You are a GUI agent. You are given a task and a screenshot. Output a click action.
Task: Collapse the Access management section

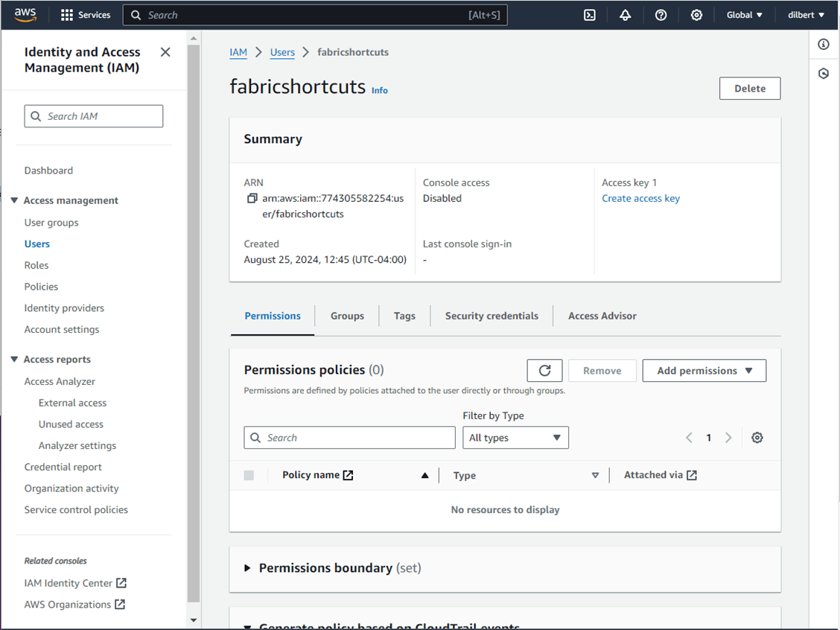(x=14, y=200)
